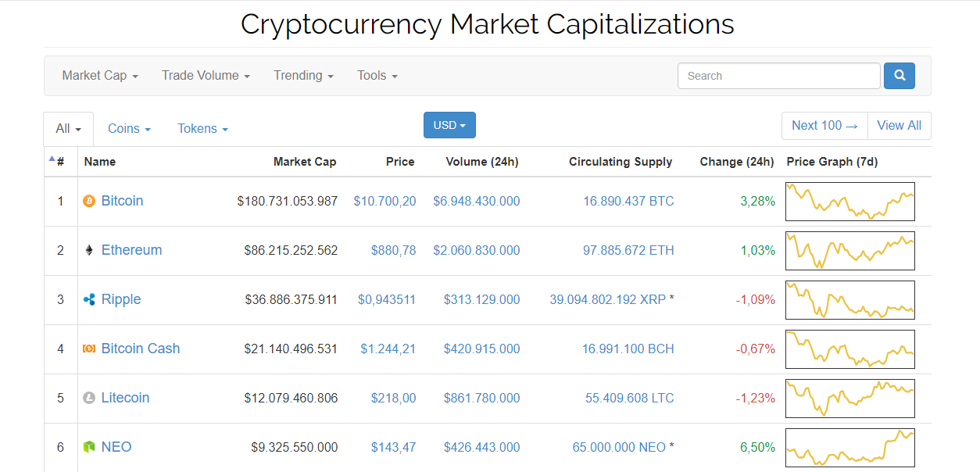The image size is (980, 472).
Task: Open Ethereum's 7-day price graph
Action: click(850, 251)
